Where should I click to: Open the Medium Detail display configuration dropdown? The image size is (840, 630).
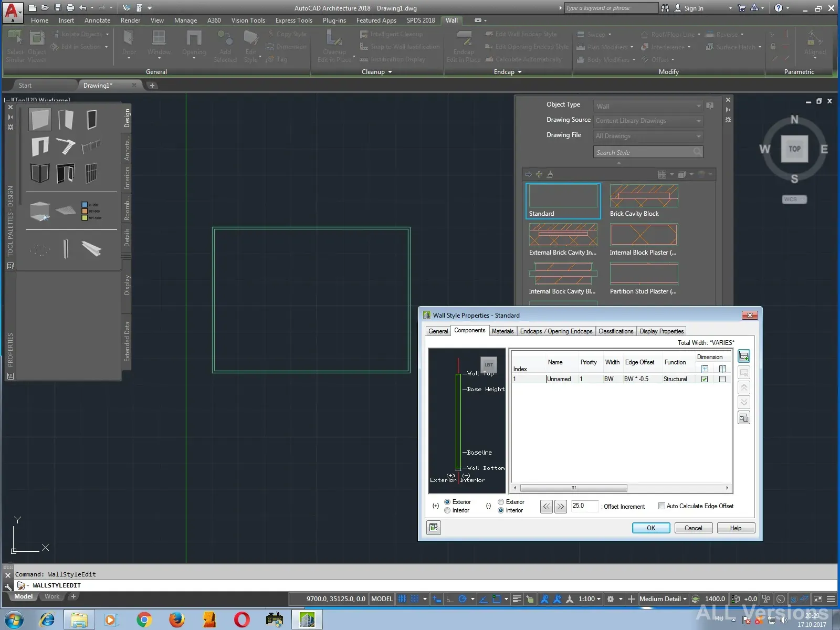pyautogui.click(x=663, y=599)
